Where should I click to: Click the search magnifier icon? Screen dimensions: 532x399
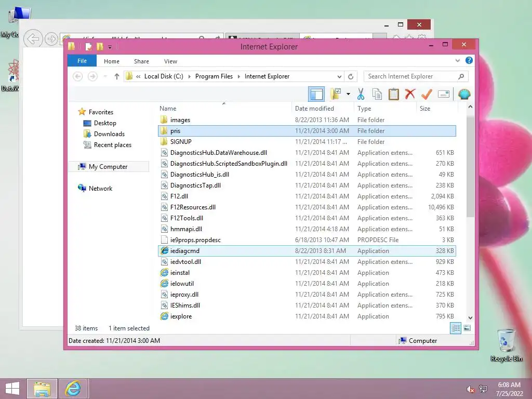pos(461,76)
